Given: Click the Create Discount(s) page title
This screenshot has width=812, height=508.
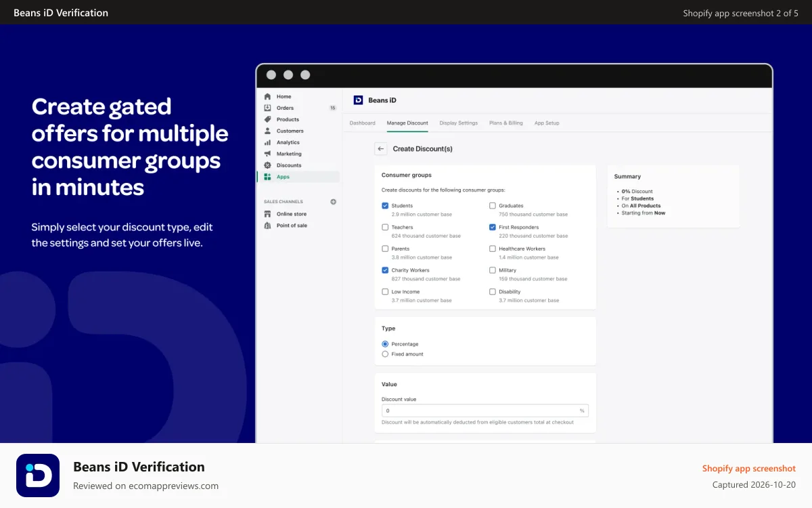Looking at the screenshot, I should (422, 149).
